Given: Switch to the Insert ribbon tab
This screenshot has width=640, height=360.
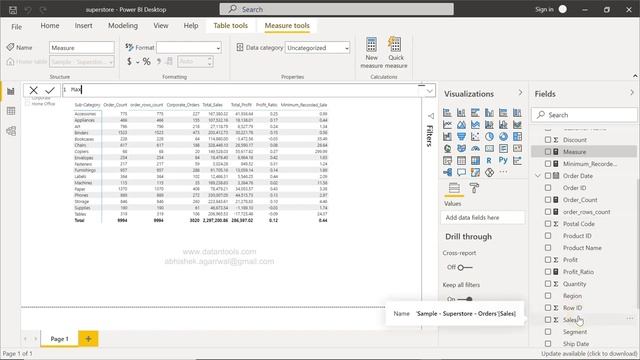Looking at the screenshot, I should point(83,26).
